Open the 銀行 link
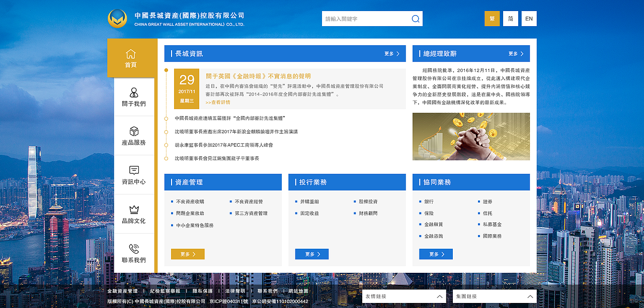 tap(429, 201)
